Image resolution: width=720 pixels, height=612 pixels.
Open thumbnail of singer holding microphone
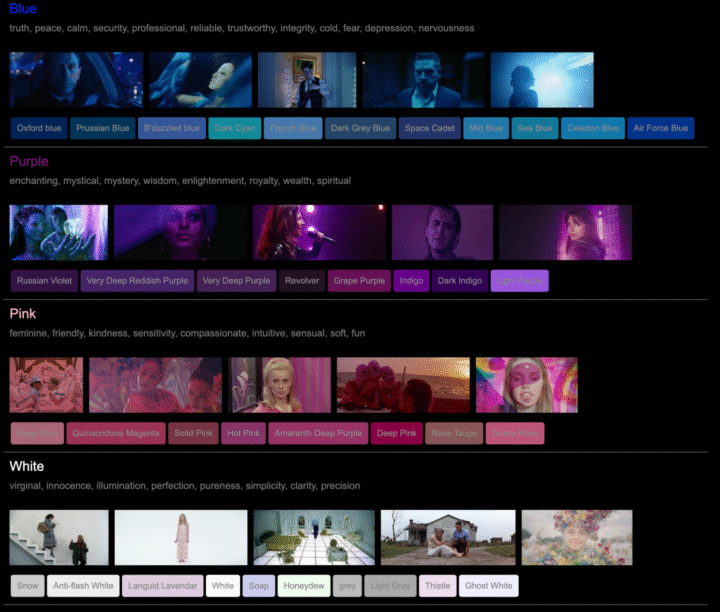tap(319, 232)
